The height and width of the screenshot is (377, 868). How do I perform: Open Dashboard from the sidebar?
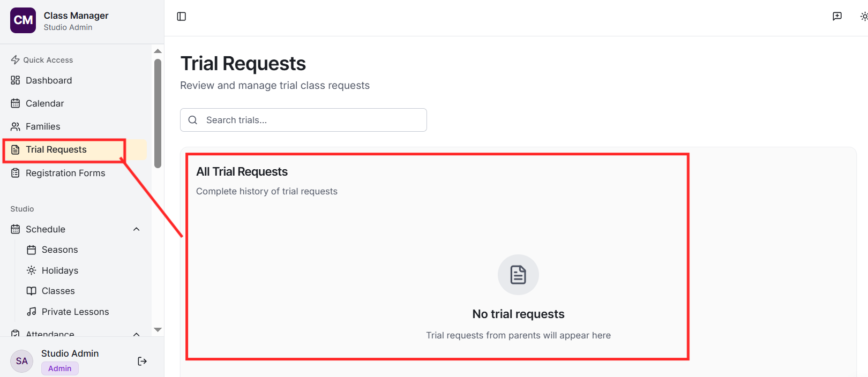point(48,80)
